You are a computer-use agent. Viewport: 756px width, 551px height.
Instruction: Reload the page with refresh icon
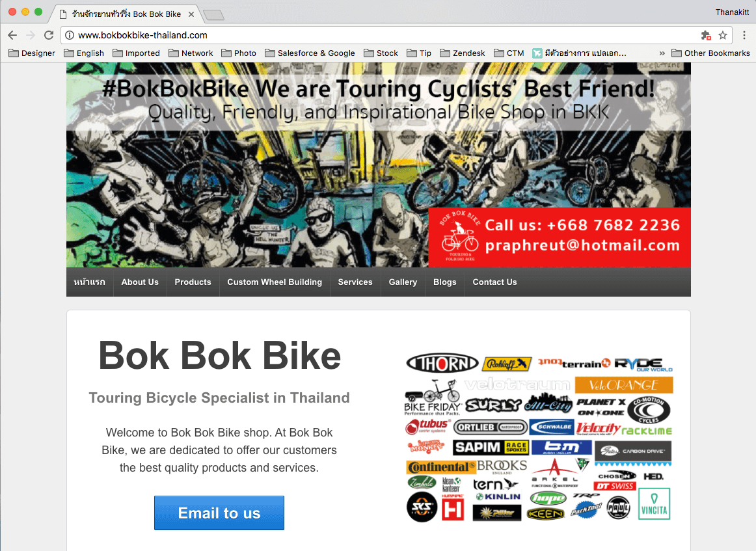point(49,35)
